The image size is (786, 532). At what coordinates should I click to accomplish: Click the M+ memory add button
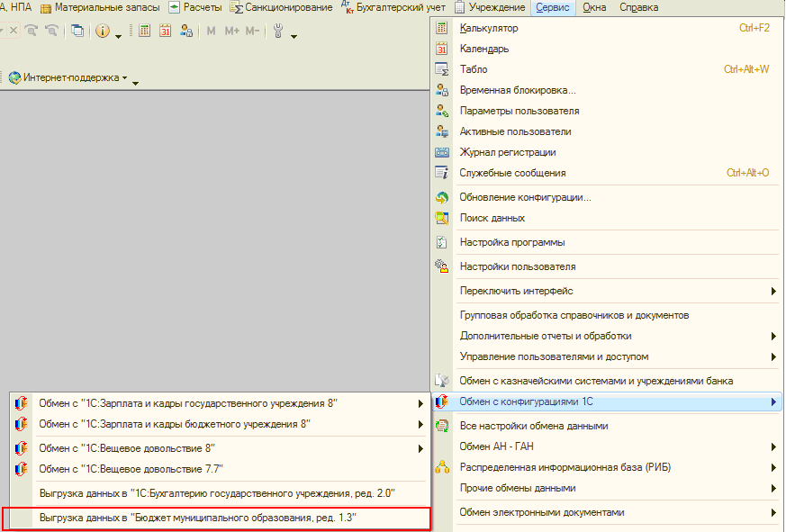coord(231,31)
